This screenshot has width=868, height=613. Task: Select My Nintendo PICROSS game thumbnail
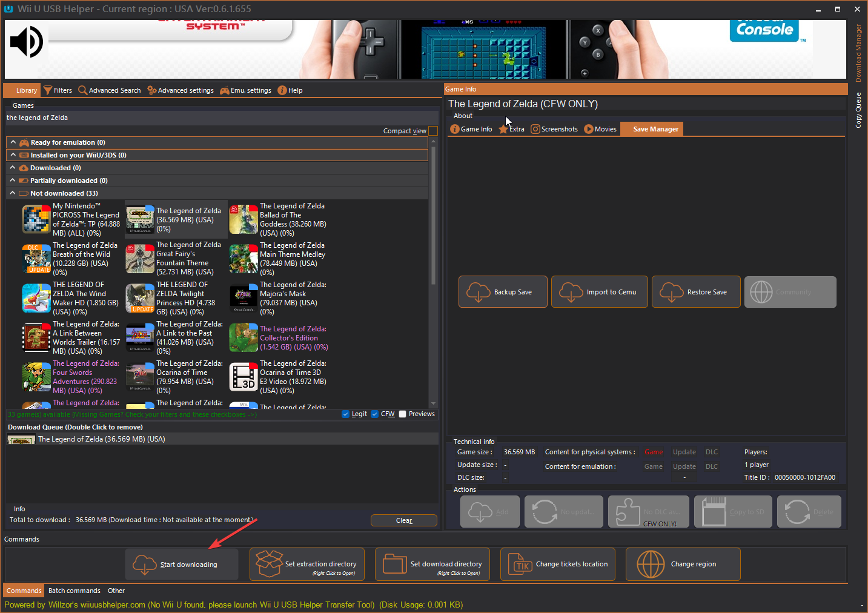coord(36,219)
